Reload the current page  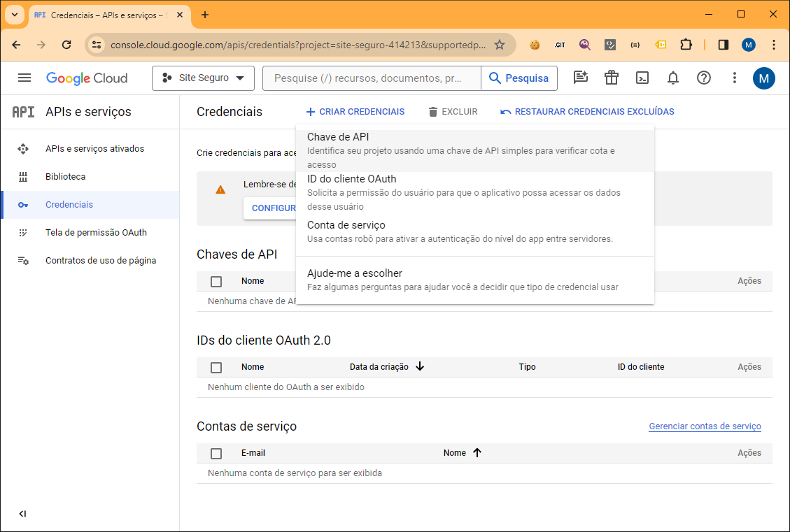(x=66, y=45)
